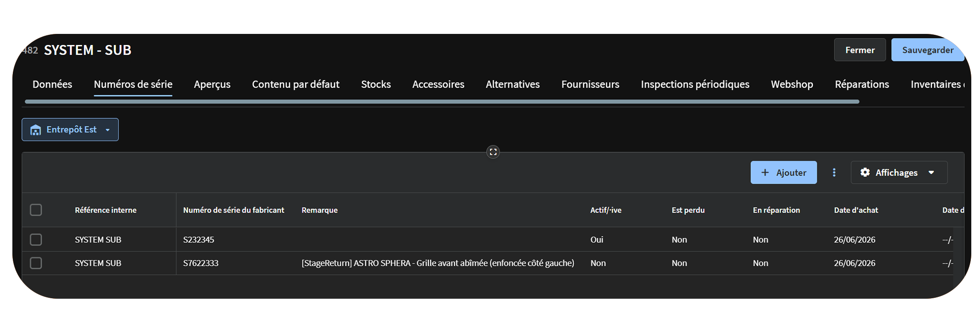This screenshot has height=334, width=980.
Task: Check the row with serial S232345
Action: point(36,240)
